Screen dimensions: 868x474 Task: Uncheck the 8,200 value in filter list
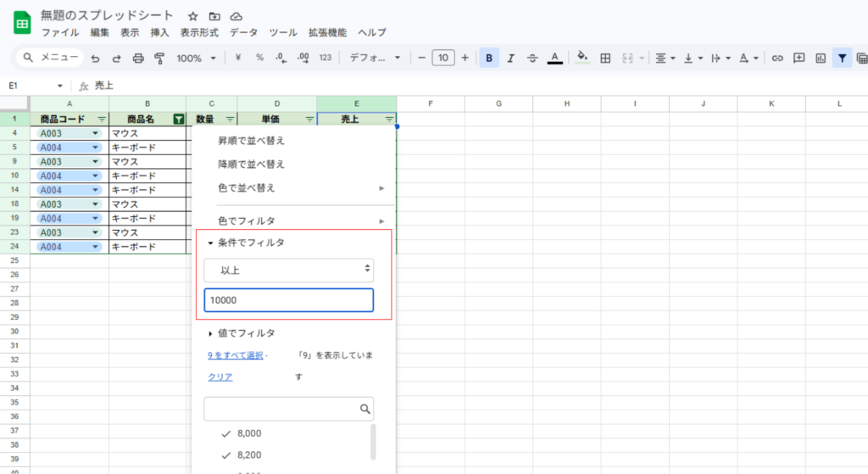coord(225,454)
